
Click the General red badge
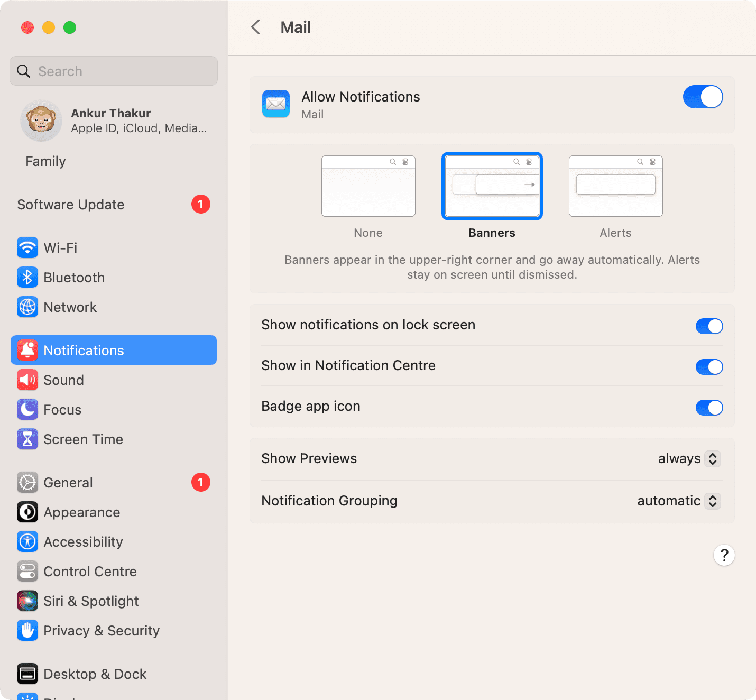[201, 482]
